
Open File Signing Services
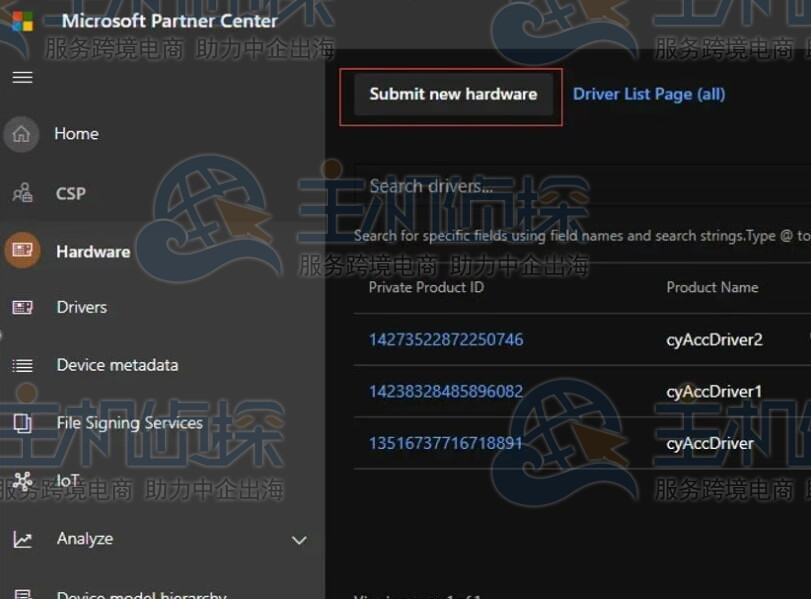(x=130, y=423)
